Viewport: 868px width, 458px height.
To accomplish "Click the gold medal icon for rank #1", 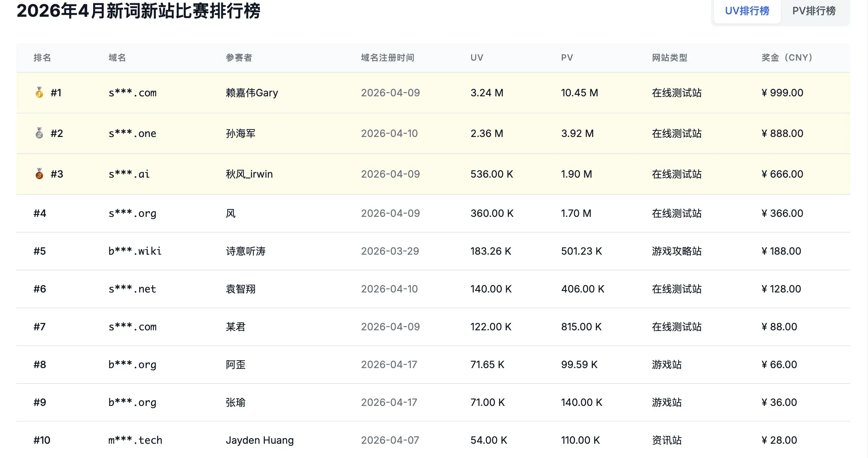I will (39, 92).
